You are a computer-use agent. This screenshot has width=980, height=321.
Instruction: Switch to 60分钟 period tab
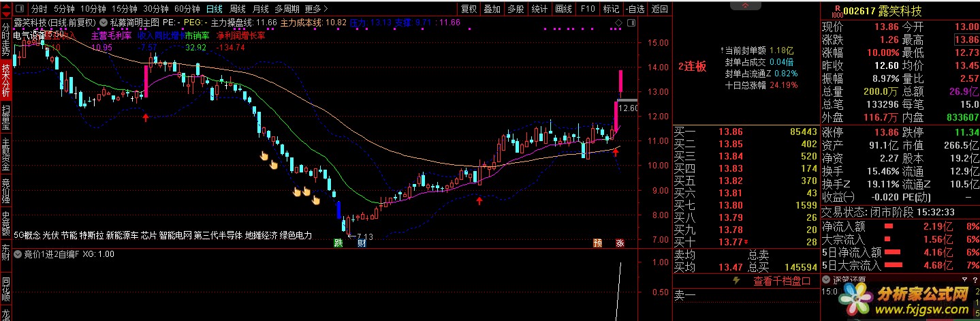187,9
